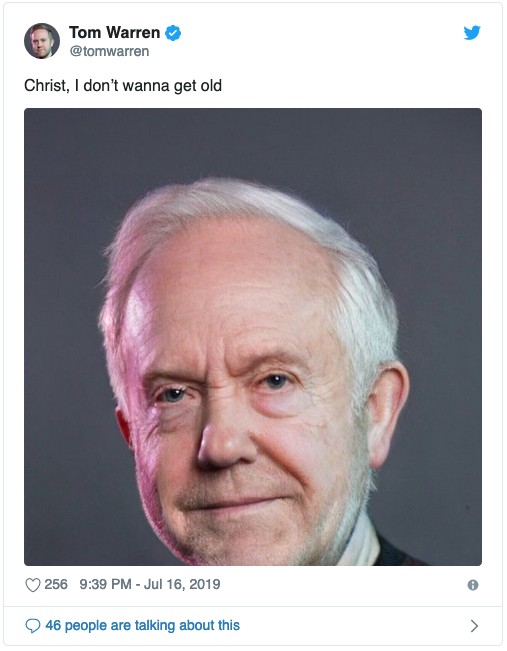The width and height of the screenshot is (507, 651).
Task: Open Tom Warren's profile avatar
Action: 42,41
